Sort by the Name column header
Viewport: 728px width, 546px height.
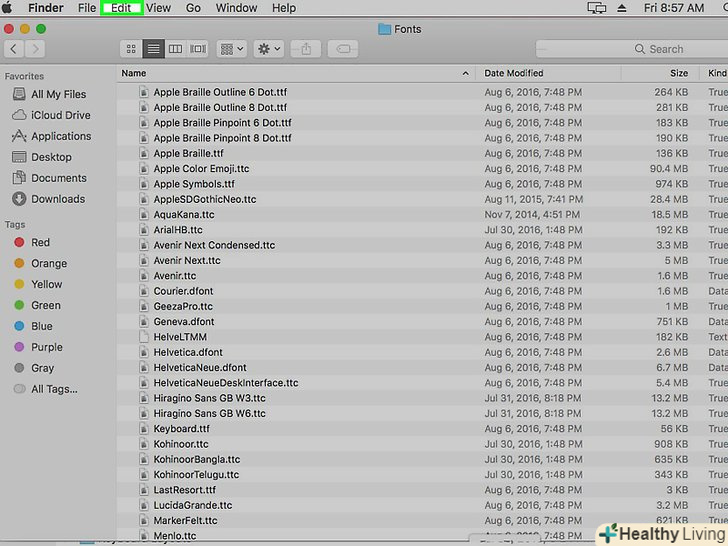click(290, 73)
